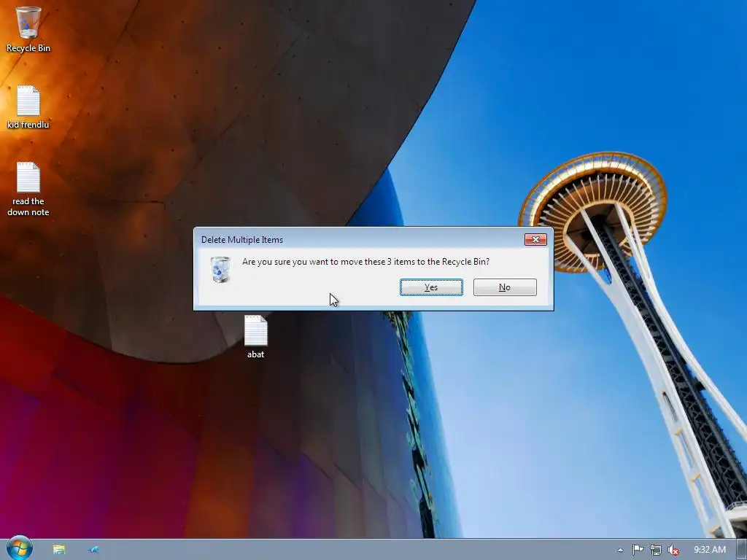Click the muted volume speaker icon
The image size is (747, 560).
pyautogui.click(x=673, y=550)
